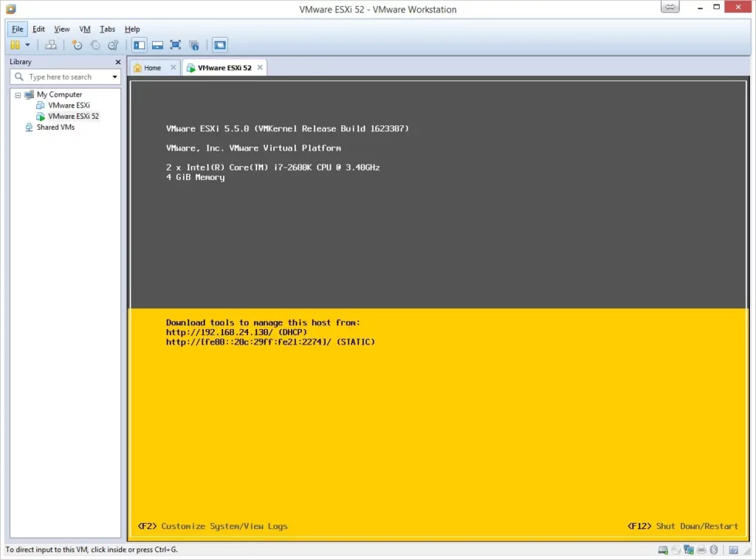Click 'Download tools to manage this host' text
This screenshot has width=756, height=560.
(x=263, y=323)
